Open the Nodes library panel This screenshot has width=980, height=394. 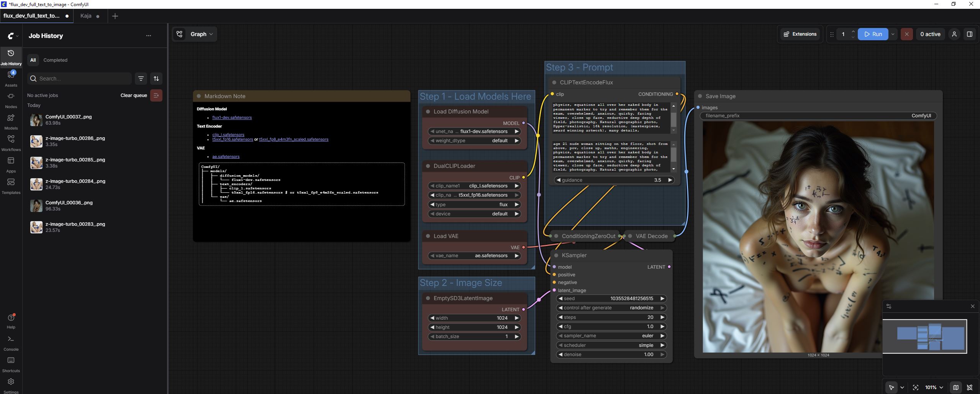pyautogui.click(x=11, y=100)
